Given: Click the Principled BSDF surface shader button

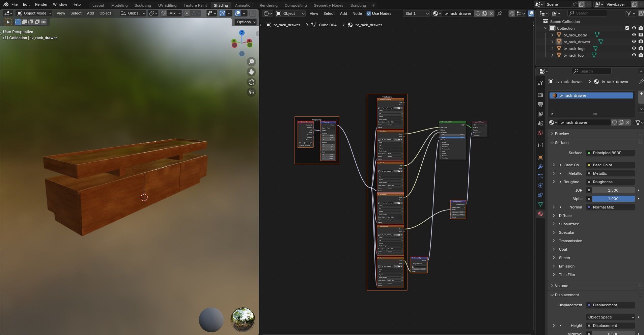Looking at the screenshot, I should [x=611, y=153].
